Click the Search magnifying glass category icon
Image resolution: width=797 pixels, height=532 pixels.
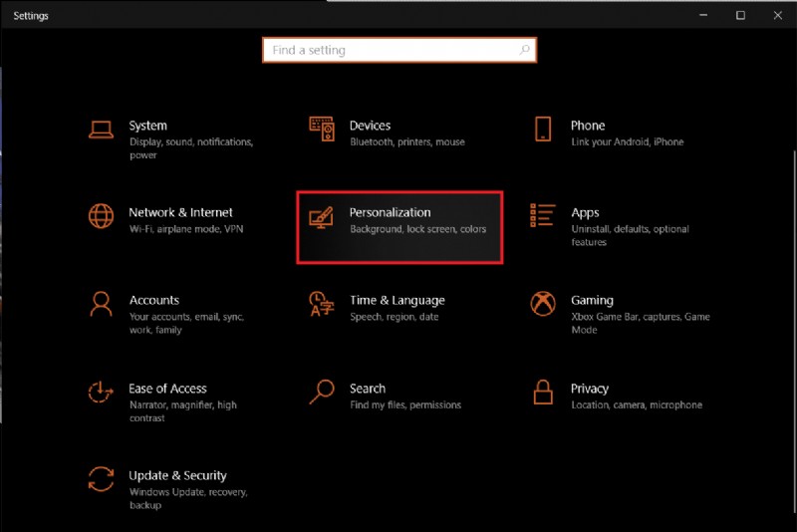click(322, 392)
